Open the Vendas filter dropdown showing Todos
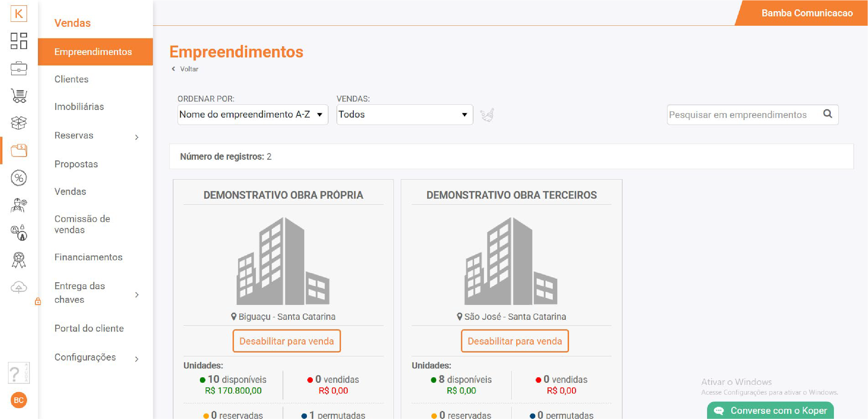The height and width of the screenshot is (419, 868). 404,114
